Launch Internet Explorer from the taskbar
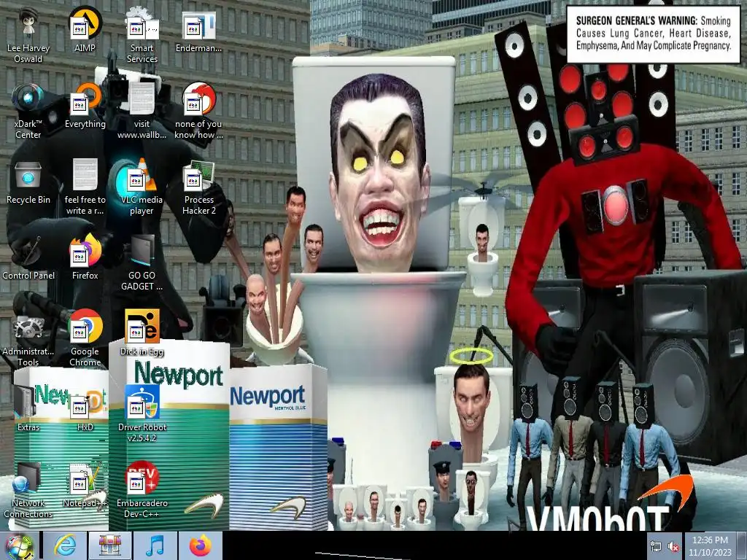Screen dimensions: 747x560 pos(65,545)
